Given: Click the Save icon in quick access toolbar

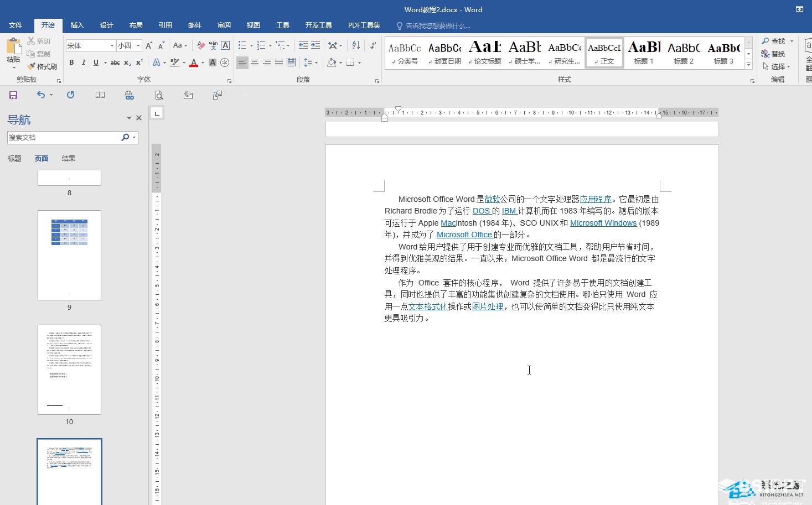Looking at the screenshot, I should [x=13, y=95].
